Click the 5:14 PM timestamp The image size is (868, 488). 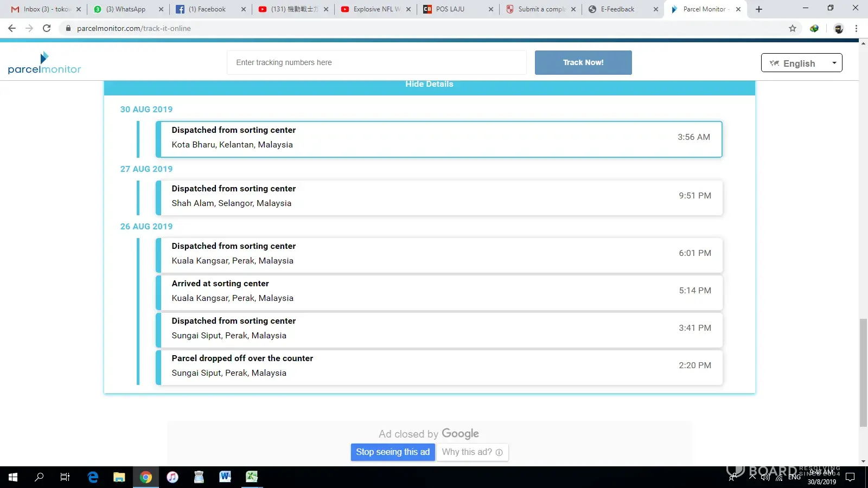click(695, 291)
